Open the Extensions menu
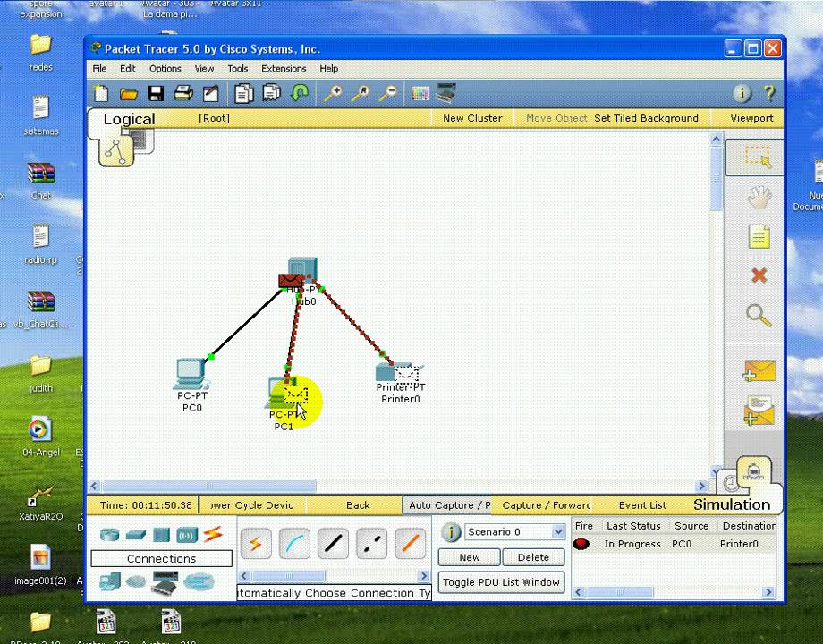The height and width of the screenshot is (644, 823). pyautogui.click(x=284, y=69)
